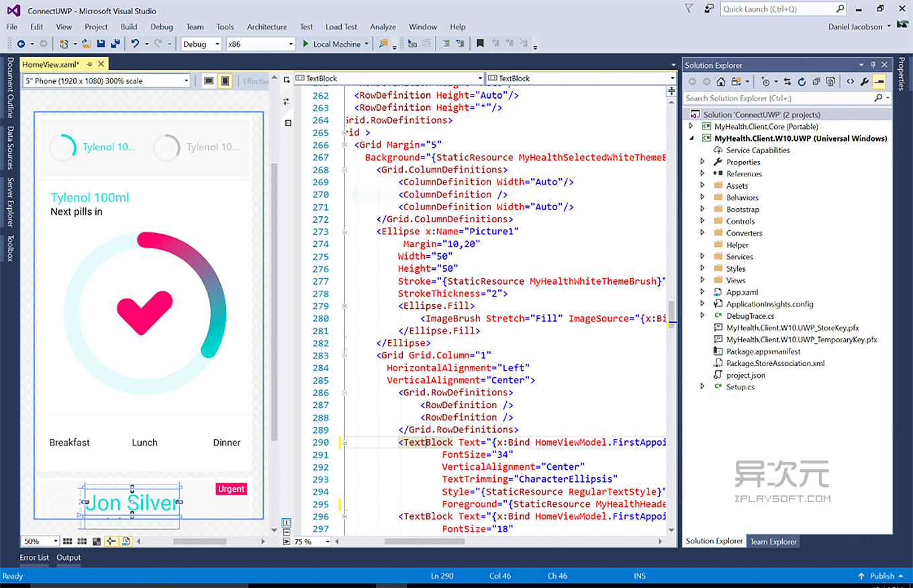Open the x86 platform dropdown

[x=290, y=44]
